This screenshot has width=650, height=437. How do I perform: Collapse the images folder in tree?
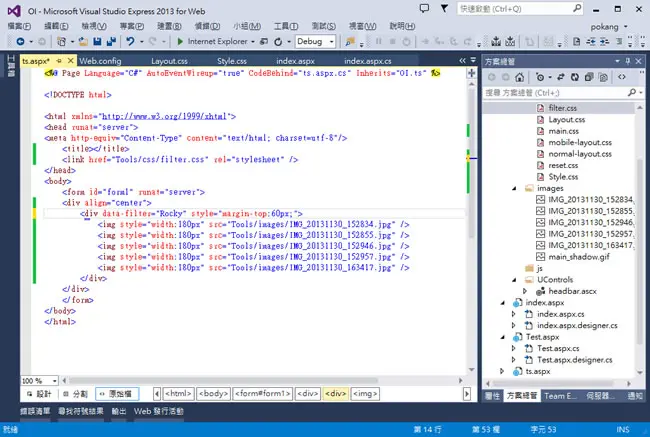pos(514,188)
